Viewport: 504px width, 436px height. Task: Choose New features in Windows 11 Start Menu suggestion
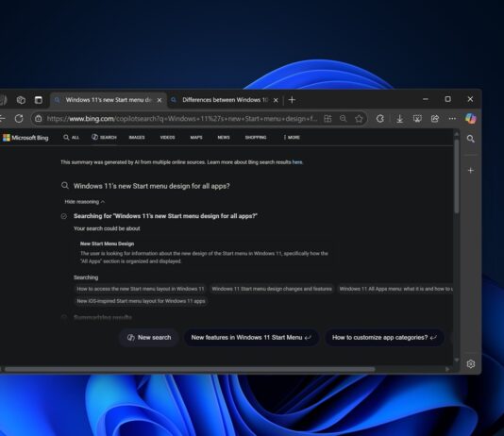point(251,338)
